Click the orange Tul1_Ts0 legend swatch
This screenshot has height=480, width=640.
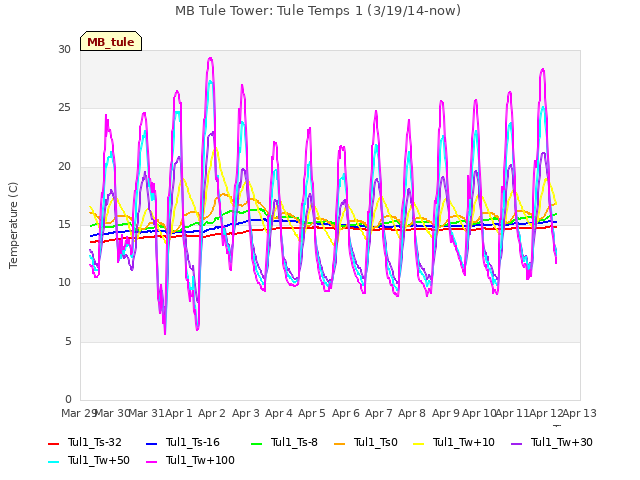click(x=340, y=443)
